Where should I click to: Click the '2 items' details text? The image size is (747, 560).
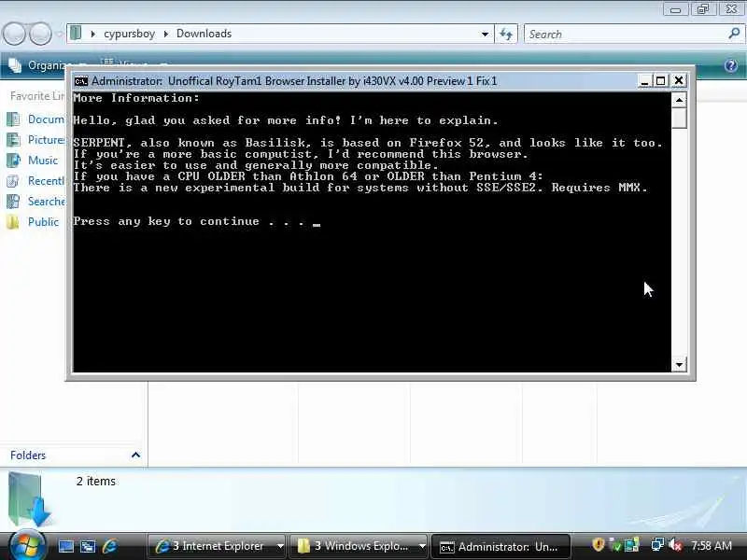pos(96,482)
